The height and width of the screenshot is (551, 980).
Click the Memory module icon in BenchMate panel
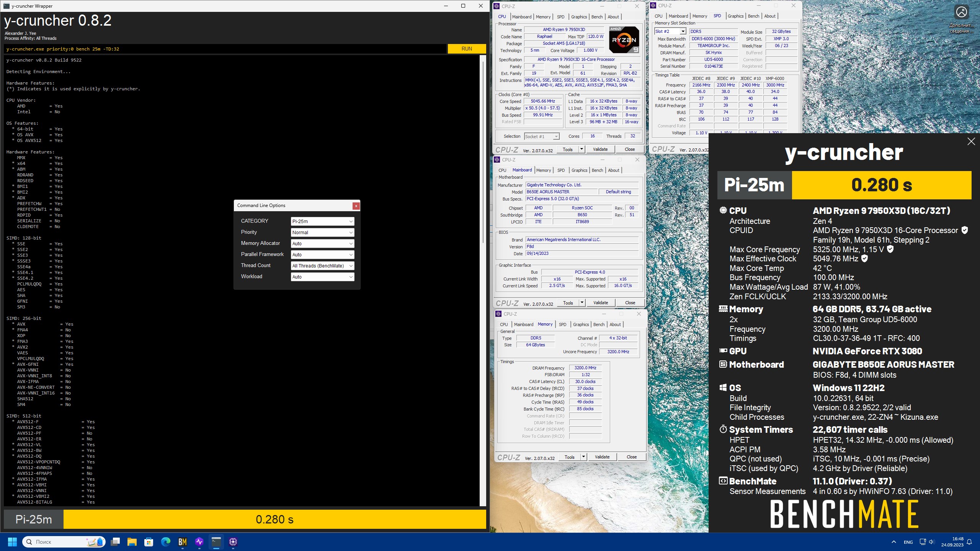[x=723, y=308]
